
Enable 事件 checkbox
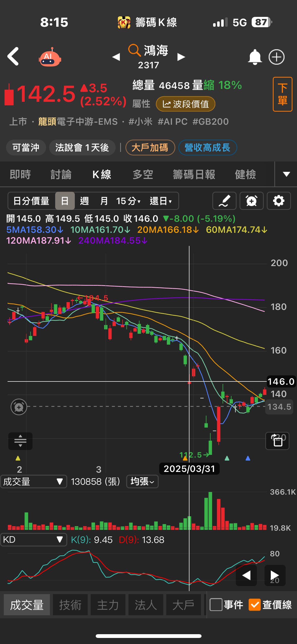216,605
